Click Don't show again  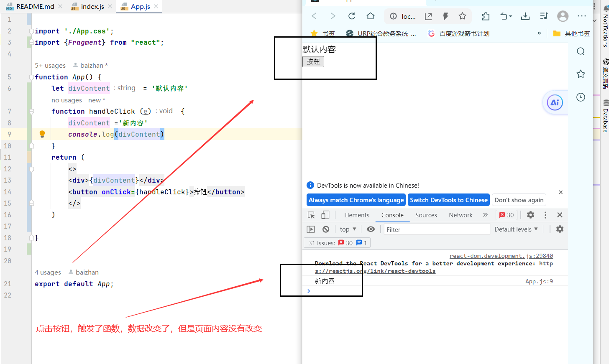tap(519, 200)
